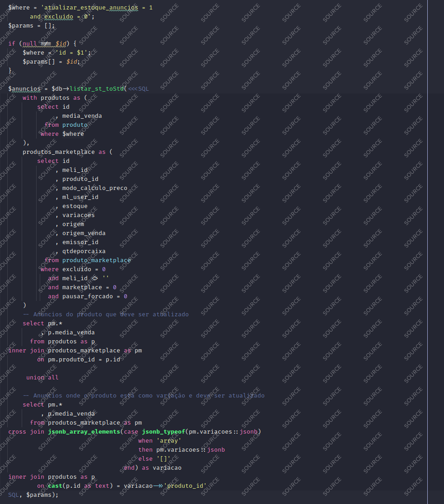Place cursor on the $params = [] line
Image resolution: width=444 pixels, height=504 pixels.
tap(31, 26)
